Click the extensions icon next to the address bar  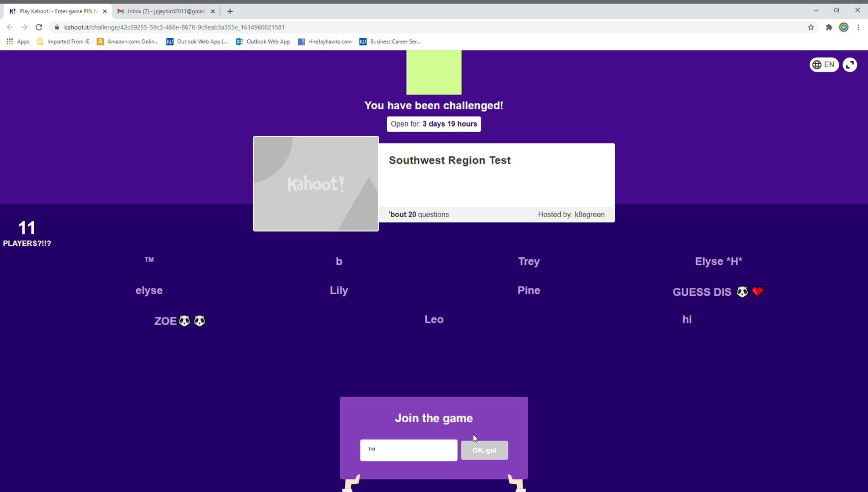point(828,27)
